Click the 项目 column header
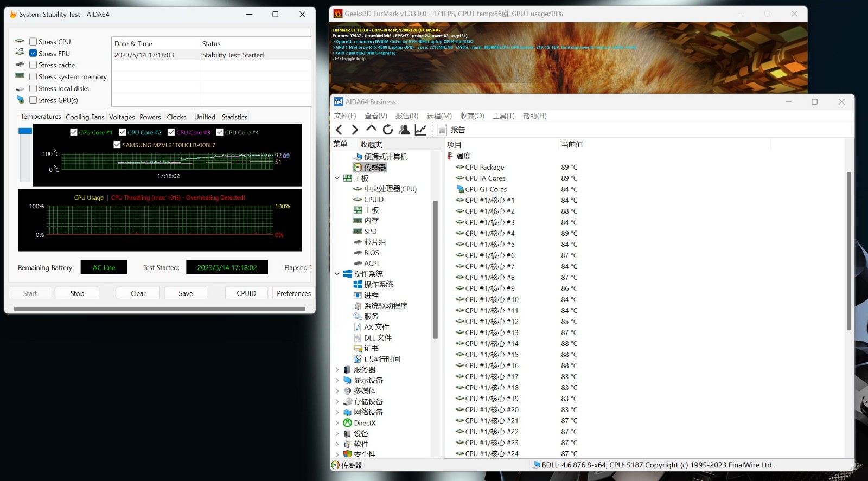Image resolution: width=868 pixels, height=481 pixels. coord(501,145)
